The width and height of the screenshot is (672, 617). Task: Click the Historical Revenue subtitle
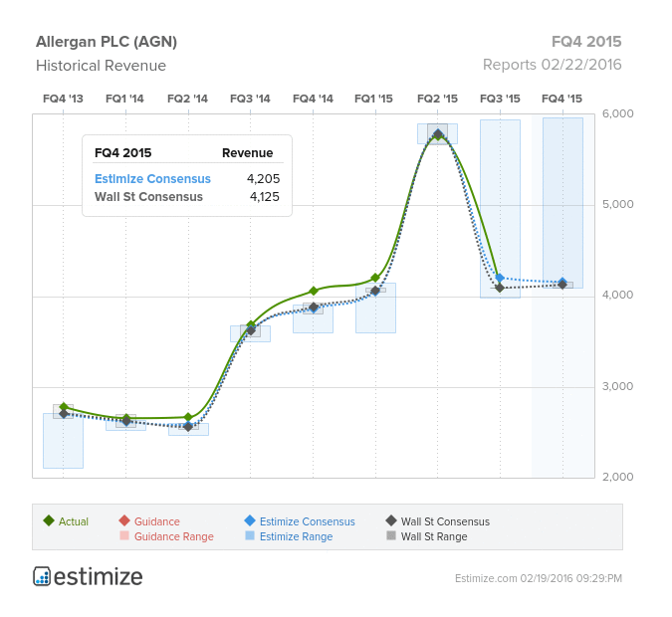101,66
